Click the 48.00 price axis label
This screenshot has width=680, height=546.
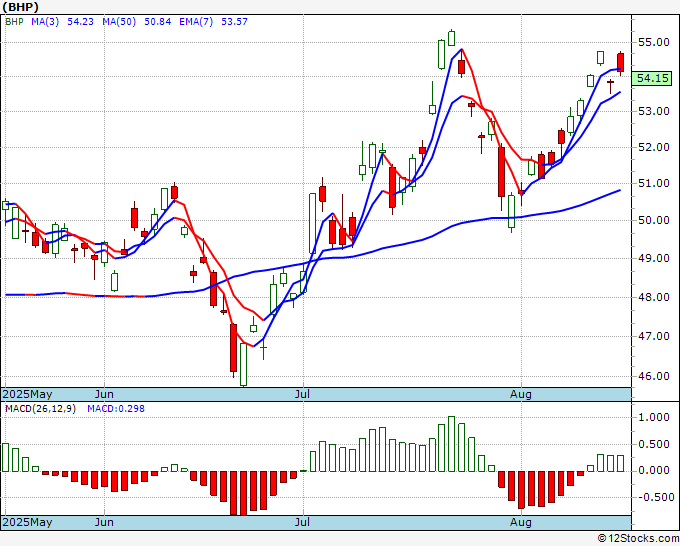(x=654, y=297)
